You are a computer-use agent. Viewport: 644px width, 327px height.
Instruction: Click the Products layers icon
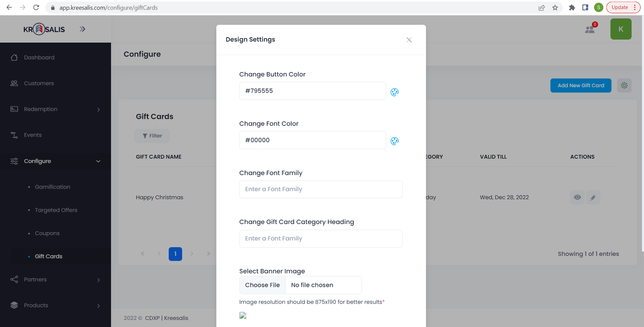[x=14, y=305]
